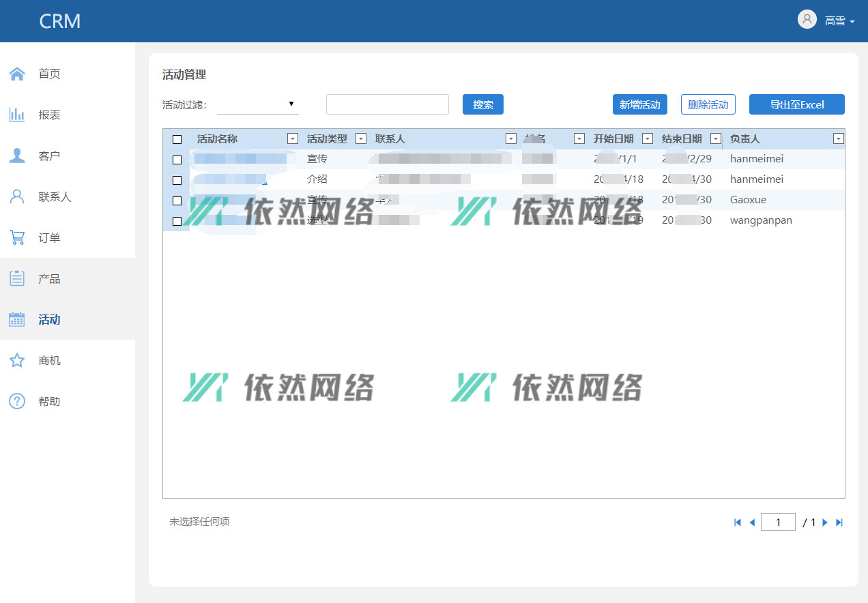Click the 删除活动 button

708,104
